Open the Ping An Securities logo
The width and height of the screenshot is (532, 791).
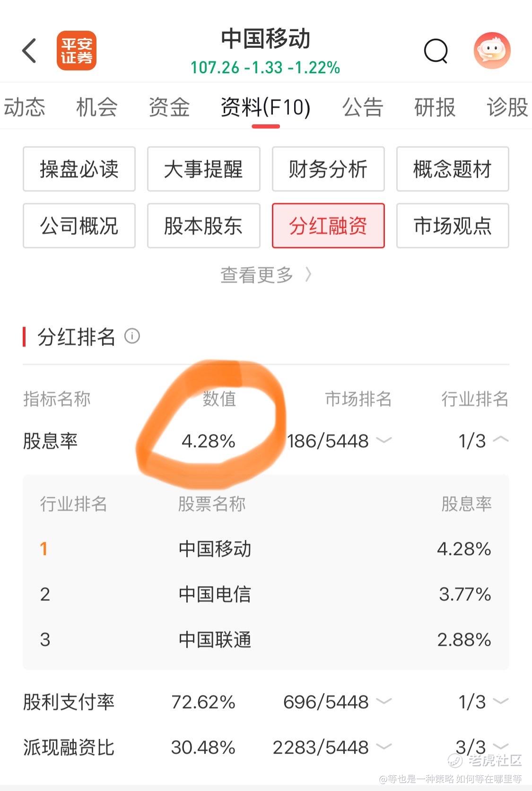click(77, 51)
